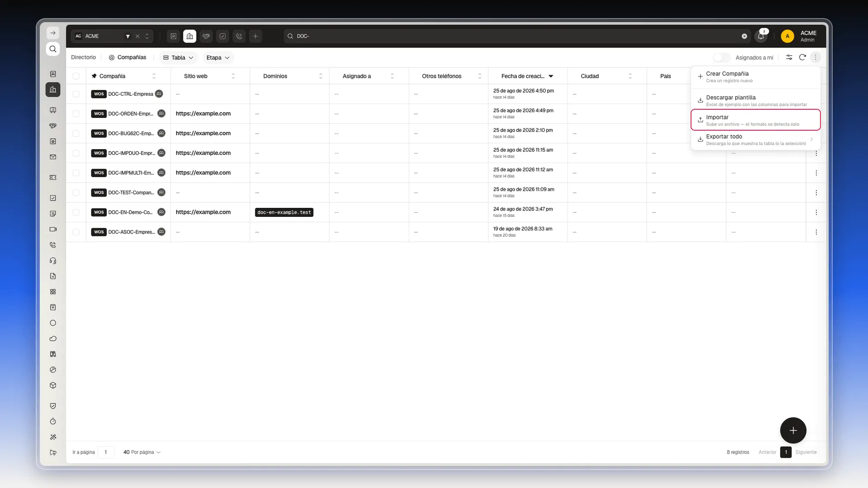Screen dimensions: 868x488
Task: Choose Descargar plantilla menu entry
Action: (x=755, y=100)
